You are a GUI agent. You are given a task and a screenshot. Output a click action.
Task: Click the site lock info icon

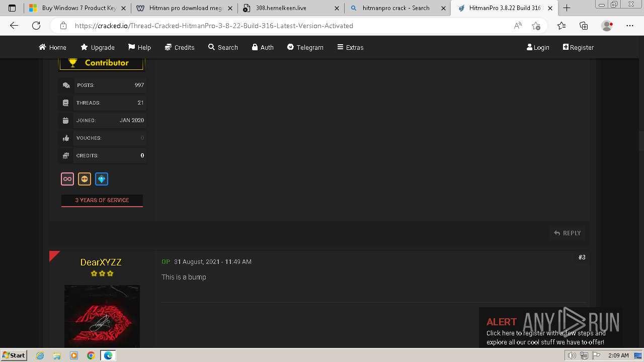[63, 26]
